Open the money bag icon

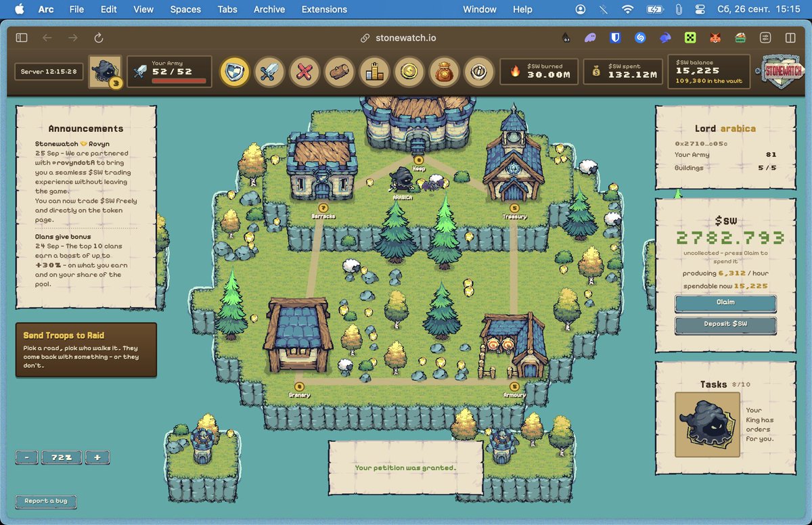pyautogui.click(x=445, y=71)
